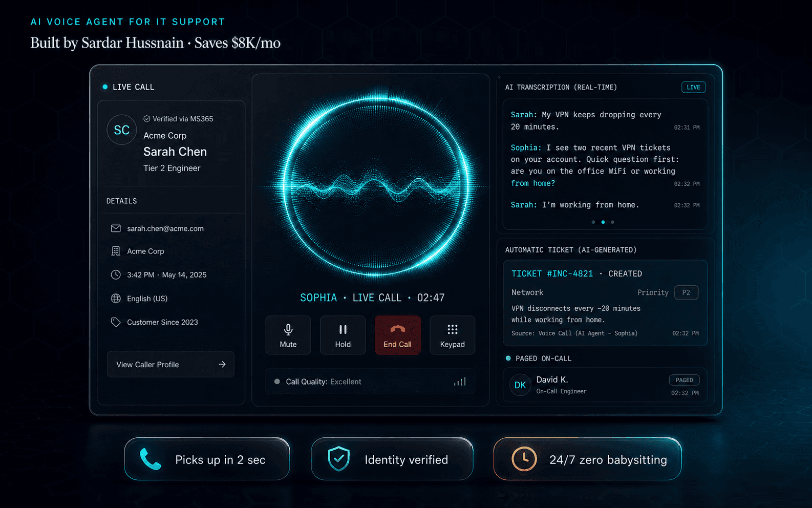Open View Caller Profile

[x=170, y=364]
